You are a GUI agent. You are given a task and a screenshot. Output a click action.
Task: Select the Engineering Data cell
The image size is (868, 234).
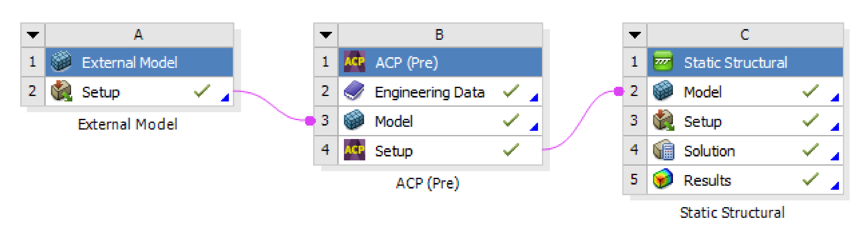click(429, 92)
